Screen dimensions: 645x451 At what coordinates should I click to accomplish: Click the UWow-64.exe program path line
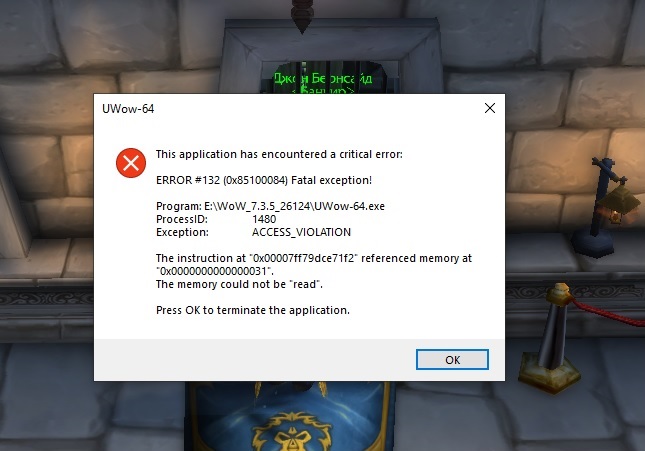tap(270, 206)
